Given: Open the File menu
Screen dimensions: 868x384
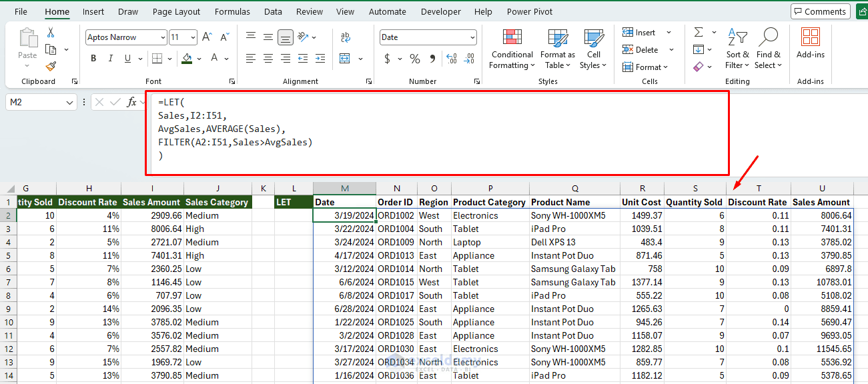Looking at the screenshot, I should tap(21, 11).
